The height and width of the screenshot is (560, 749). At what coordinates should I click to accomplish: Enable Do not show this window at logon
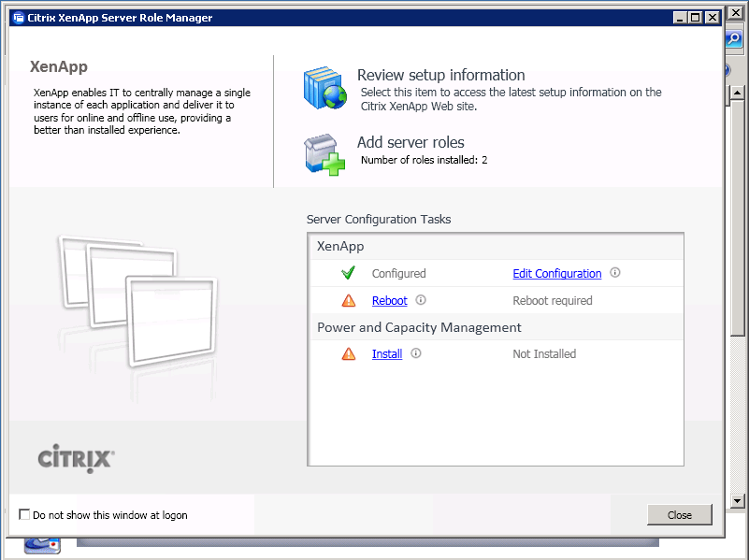pos(24,514)
